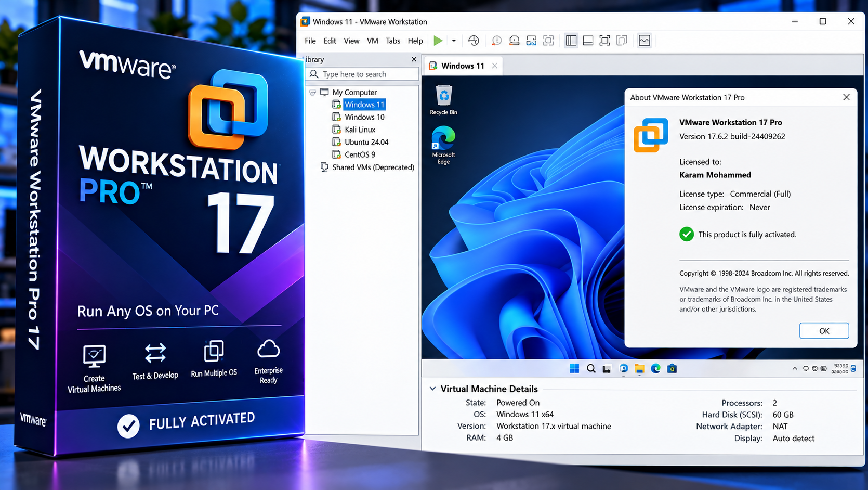Click the library search field
868x490 pixels.
362,74
